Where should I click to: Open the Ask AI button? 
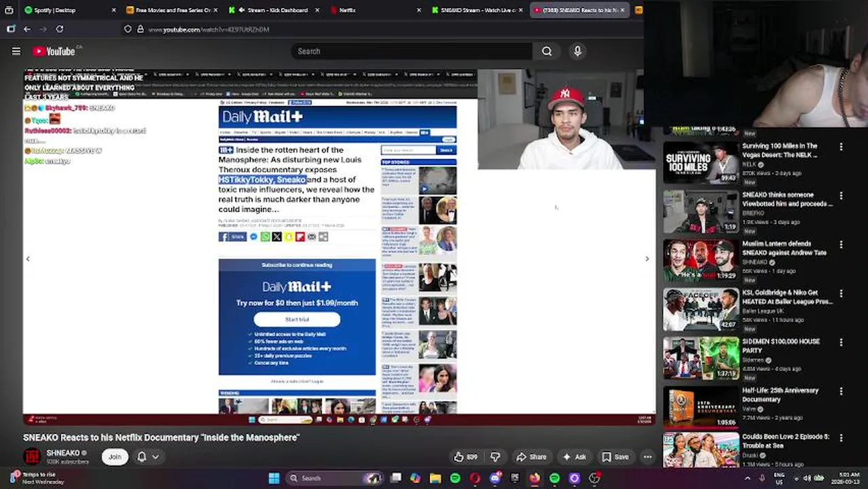(574, 457)
